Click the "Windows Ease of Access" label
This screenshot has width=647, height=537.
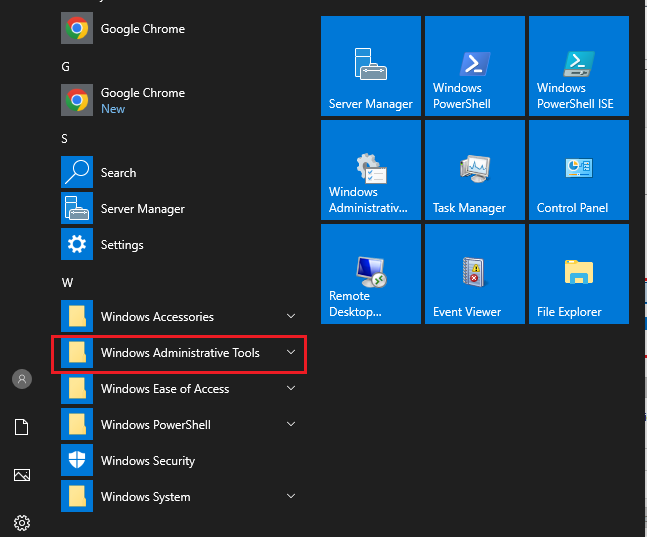[x=165, y=388]
